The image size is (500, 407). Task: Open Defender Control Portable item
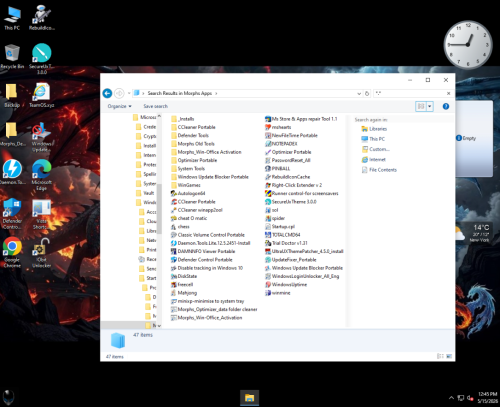point(202,260)
